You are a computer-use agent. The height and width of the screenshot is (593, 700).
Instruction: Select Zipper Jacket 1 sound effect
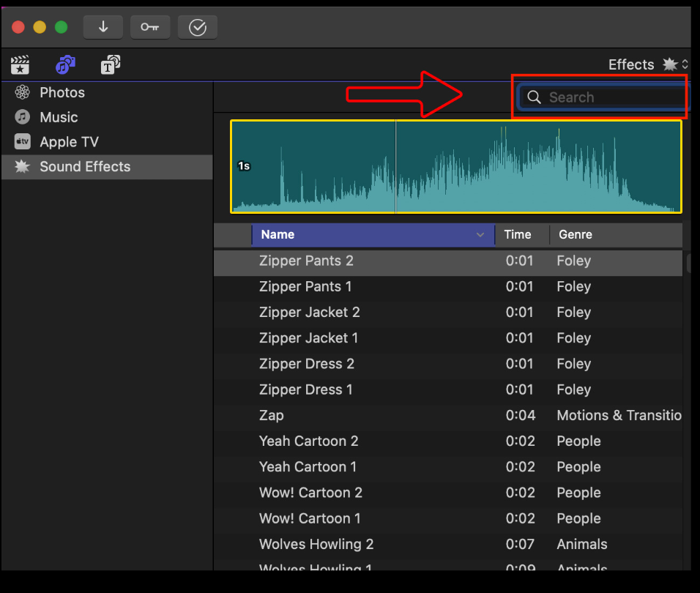[448, 338]
